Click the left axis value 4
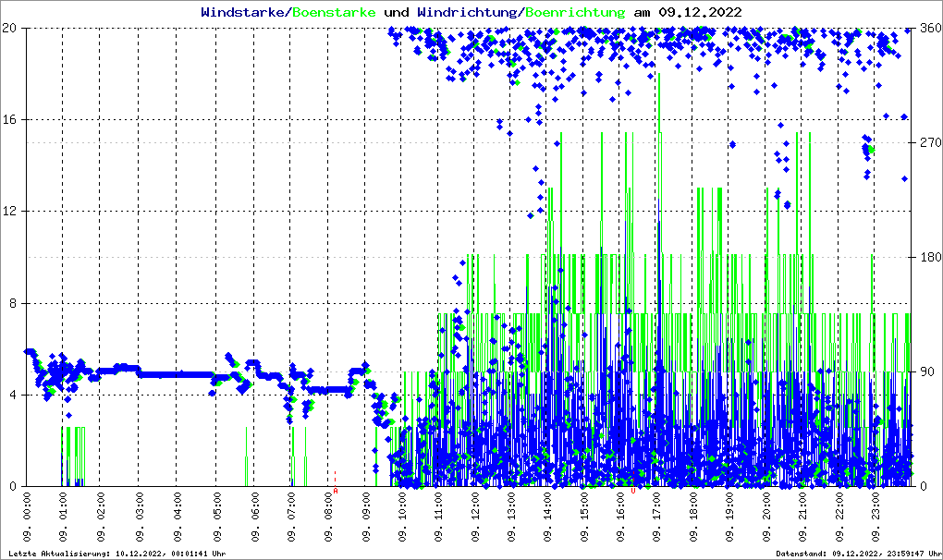943x560 pixels. point(12,396)
